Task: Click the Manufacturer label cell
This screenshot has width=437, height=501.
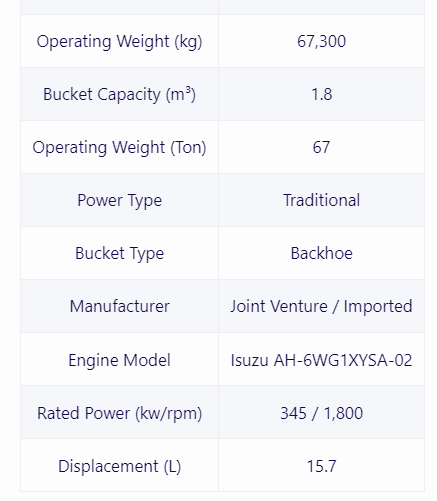Action: (119, 306)
